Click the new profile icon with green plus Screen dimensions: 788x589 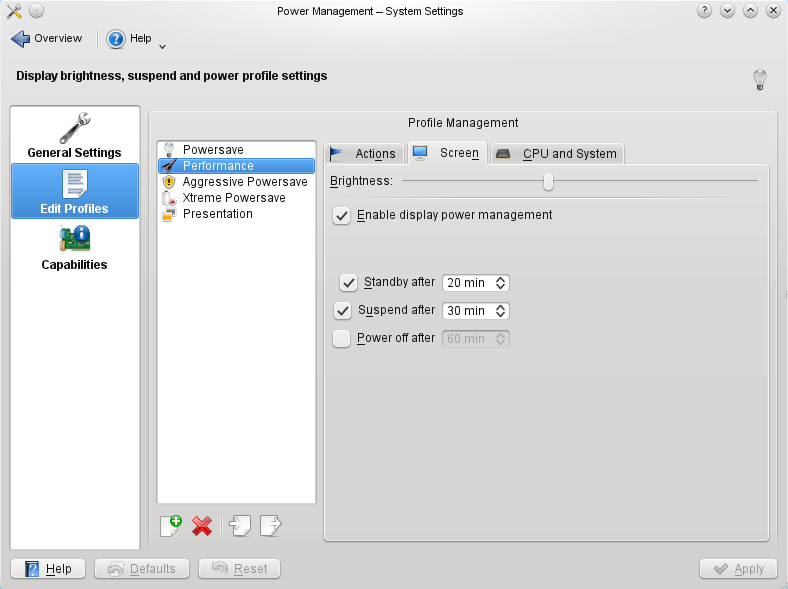[x=171, y=525]
